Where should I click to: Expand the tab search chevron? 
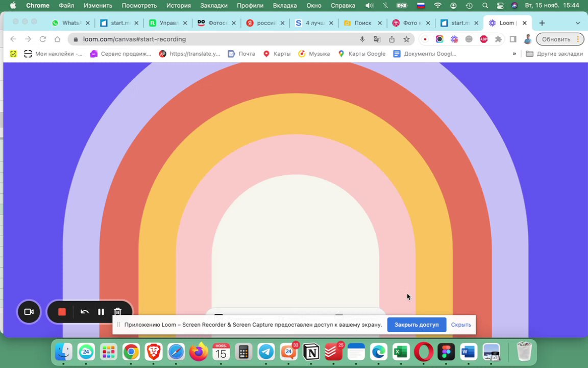click(577, 23)
